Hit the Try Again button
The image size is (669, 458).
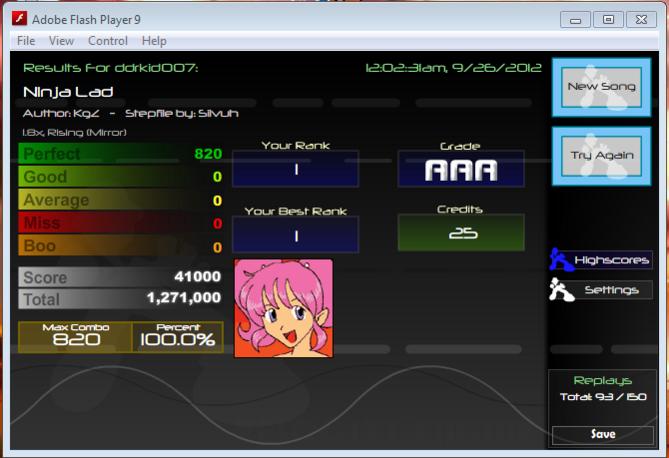(x=602, y=156)
